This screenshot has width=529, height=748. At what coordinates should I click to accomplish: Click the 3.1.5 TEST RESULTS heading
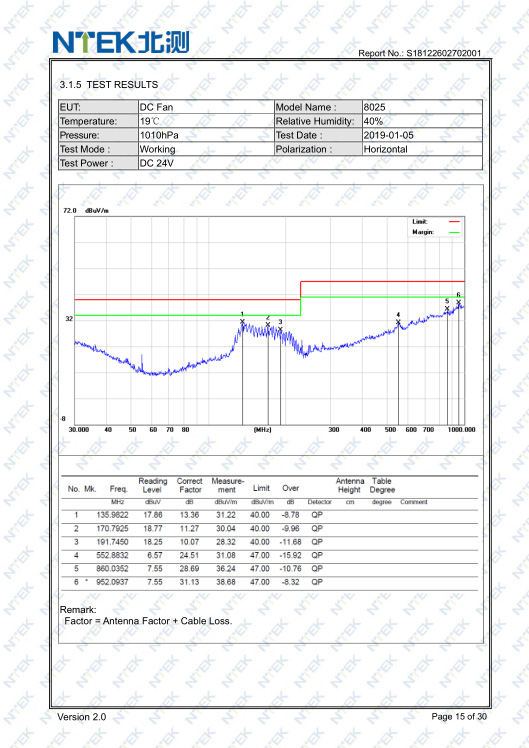point(109,84)
